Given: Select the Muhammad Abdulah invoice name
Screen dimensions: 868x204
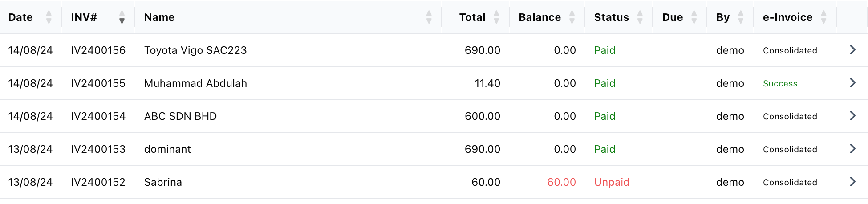Looking at the screenshot, I should (195, 83).
